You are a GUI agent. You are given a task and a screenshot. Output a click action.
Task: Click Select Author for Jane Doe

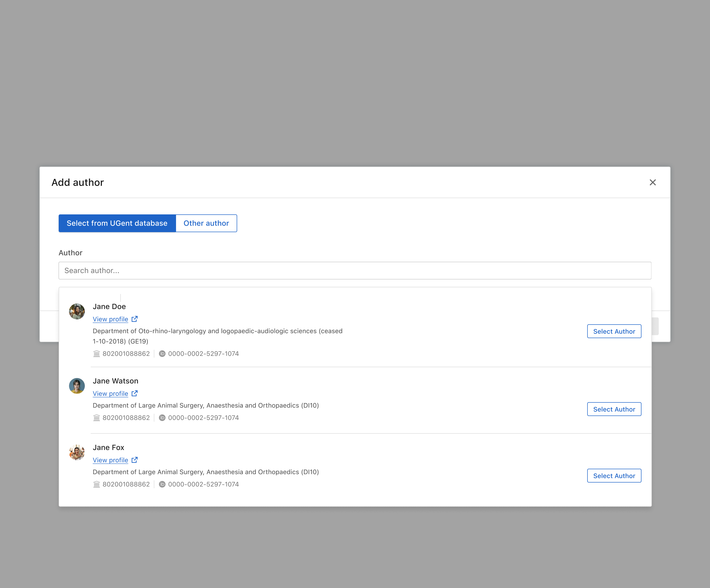(x=614, y=331)
